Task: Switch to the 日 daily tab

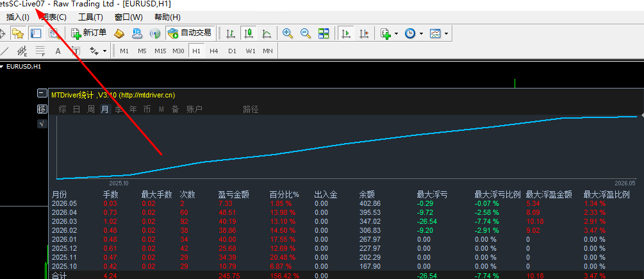Action: pos(77,109)
